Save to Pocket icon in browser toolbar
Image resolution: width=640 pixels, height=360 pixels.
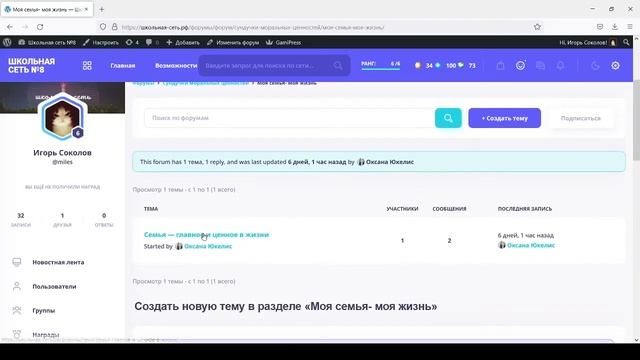600,27
